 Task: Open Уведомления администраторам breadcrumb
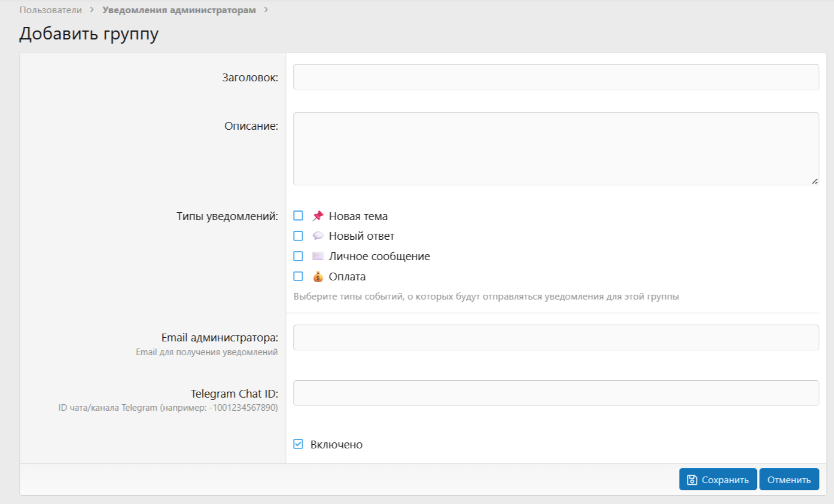[179, 10]
